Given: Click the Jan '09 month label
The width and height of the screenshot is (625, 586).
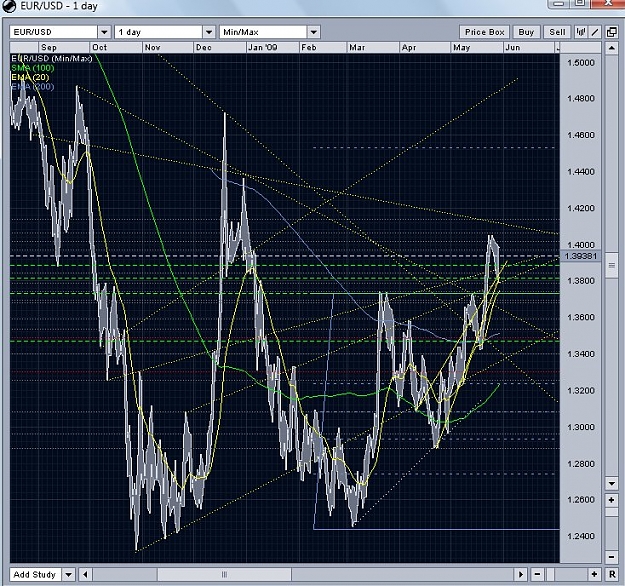Looking at the screenshot, I should [x=262, y=47].
